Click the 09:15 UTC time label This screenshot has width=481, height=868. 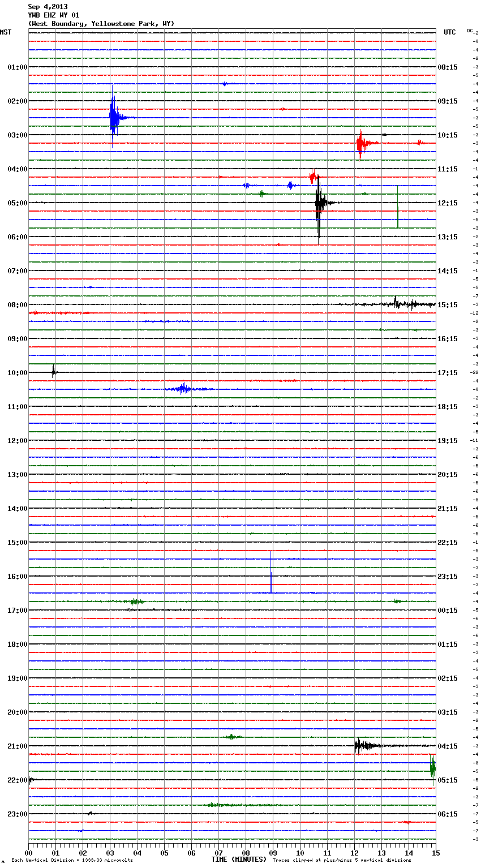point(448,101)
